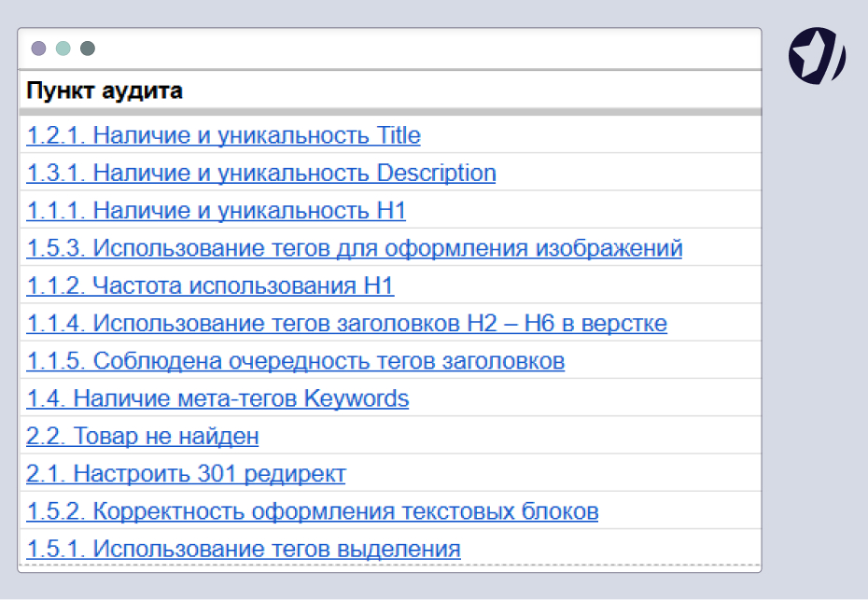Follow the 1.1.1 Наличие и уникальность H1 link
Viewport: 868px width, 600px height.
click(216, 211)
